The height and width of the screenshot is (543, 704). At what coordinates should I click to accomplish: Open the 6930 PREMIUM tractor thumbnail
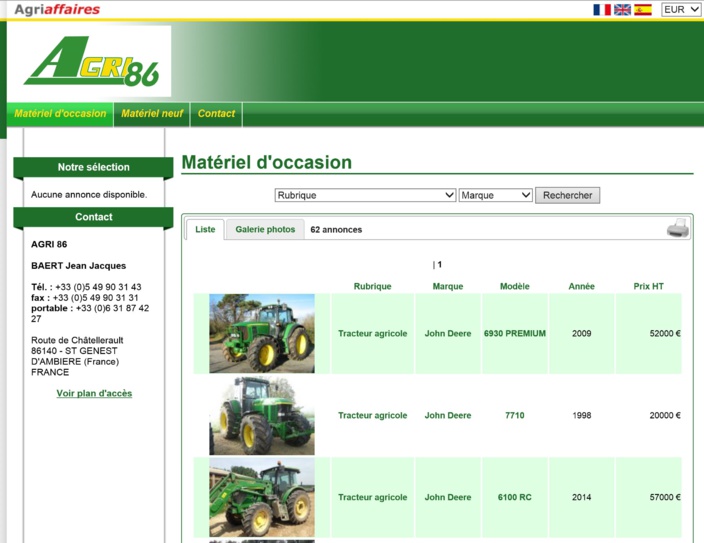click(x=262, y=333)
